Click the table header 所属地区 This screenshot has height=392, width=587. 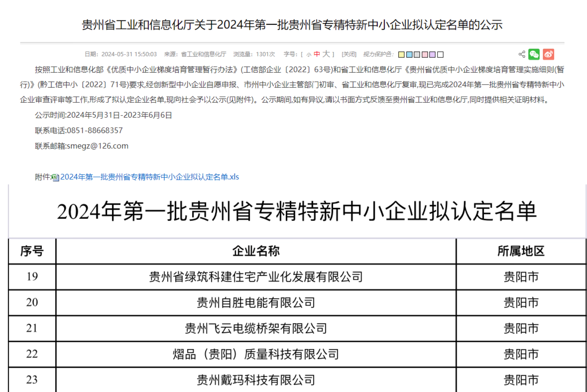point(521,251)
